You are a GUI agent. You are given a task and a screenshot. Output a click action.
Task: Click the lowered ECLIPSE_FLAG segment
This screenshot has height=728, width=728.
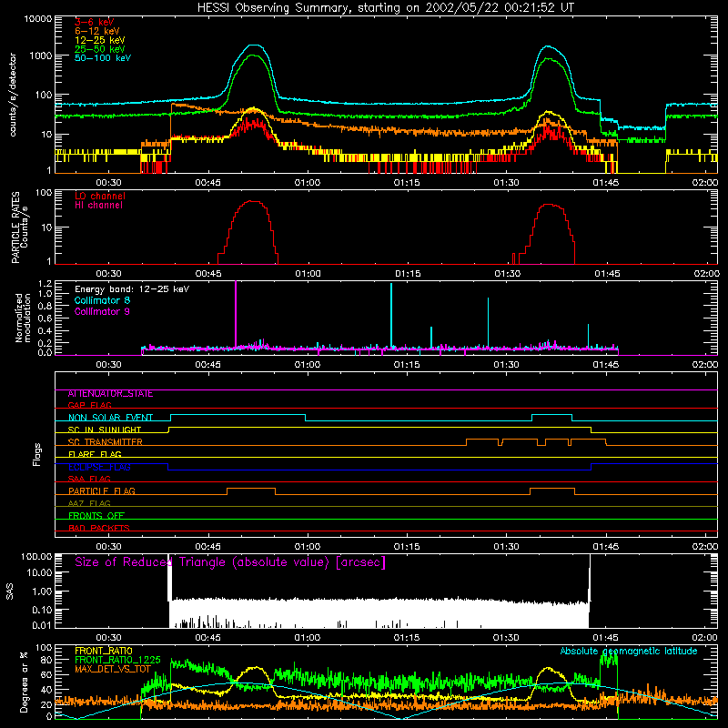[379, 470]
